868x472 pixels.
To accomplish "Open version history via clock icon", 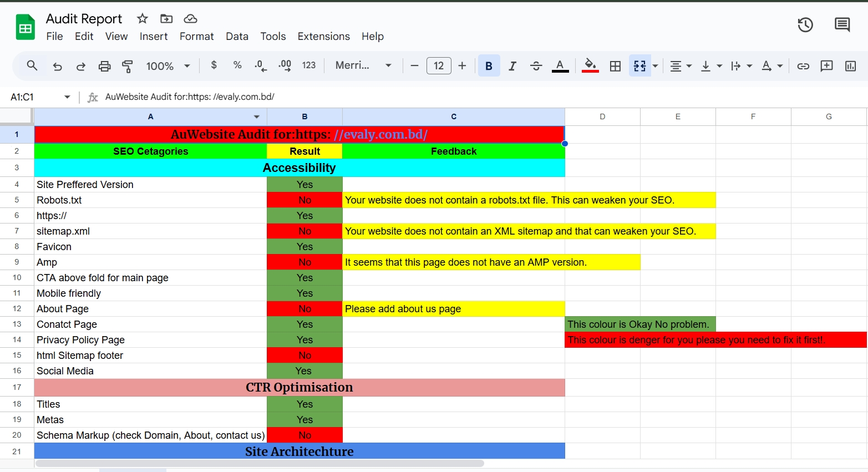I will coord(805,25).
